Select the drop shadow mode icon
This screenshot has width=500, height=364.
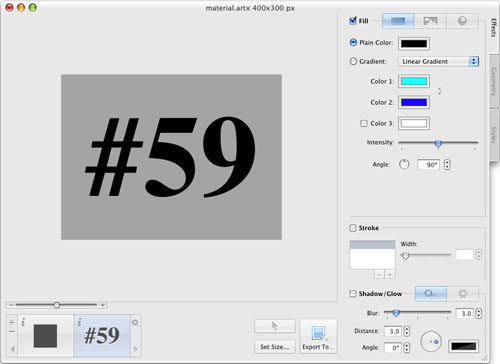coord(430,294)
